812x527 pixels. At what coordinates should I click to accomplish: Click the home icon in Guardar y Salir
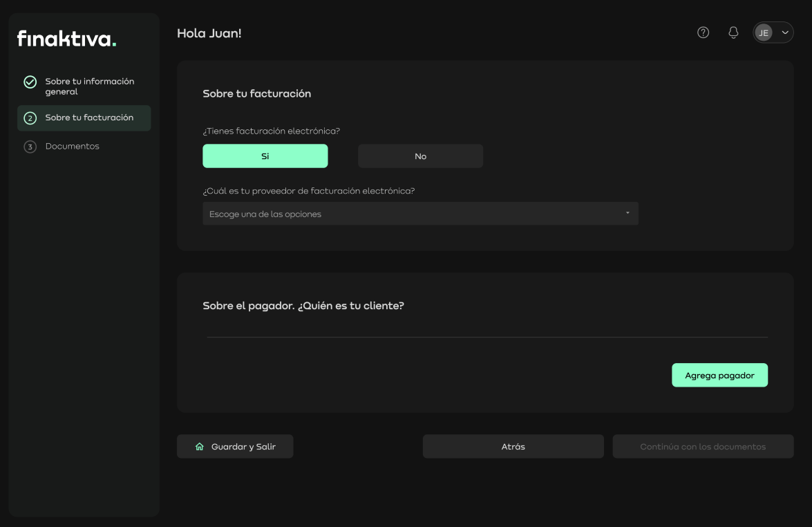point(200,446)
